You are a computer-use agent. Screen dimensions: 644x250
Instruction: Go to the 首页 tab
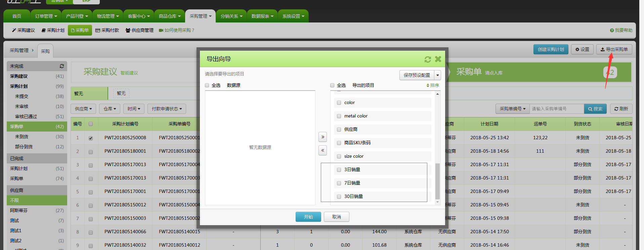(17, 16)
